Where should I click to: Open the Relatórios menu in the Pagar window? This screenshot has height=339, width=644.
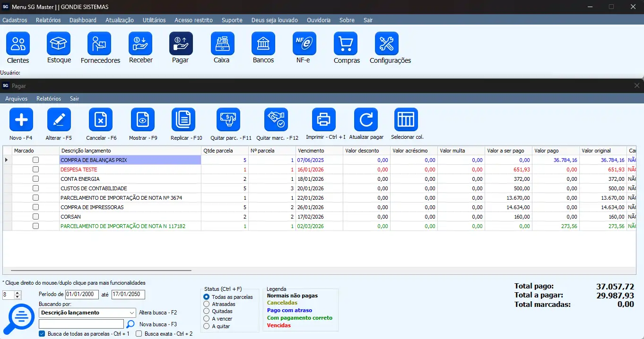tap(49, 99)
